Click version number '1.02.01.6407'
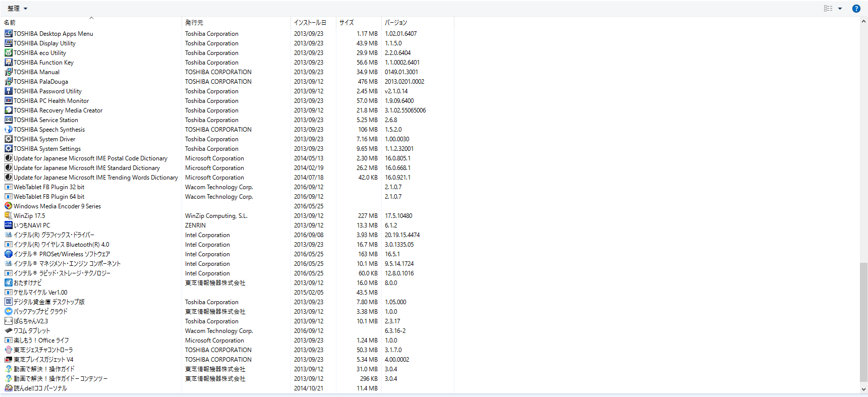The width and height of the screenshot is (868, 397). (x=401, y=34)
